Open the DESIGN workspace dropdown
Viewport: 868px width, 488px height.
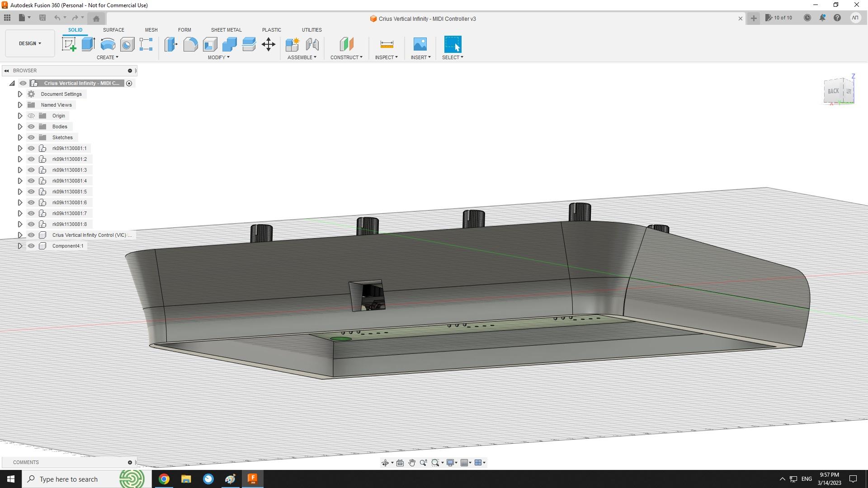30,43
